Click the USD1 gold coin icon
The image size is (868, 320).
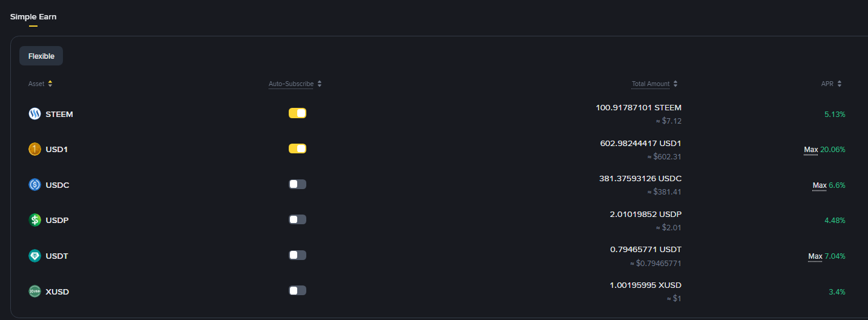pyautogui.click(x=35, y=149)
